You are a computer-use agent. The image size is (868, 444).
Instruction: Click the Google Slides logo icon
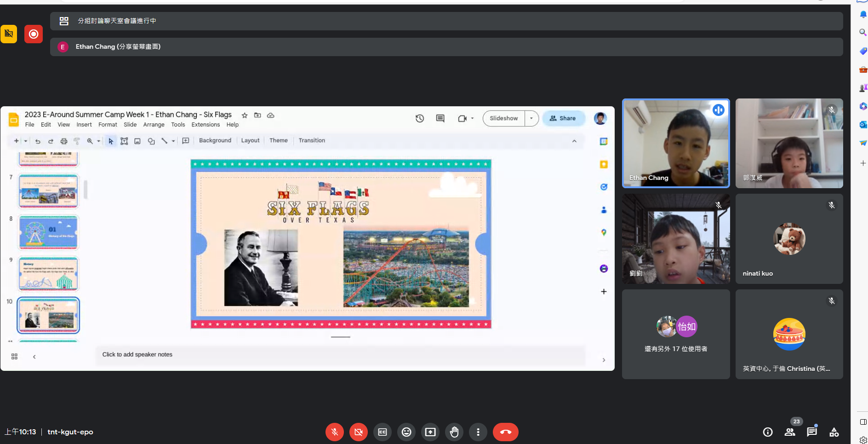(x=14, y=120)
